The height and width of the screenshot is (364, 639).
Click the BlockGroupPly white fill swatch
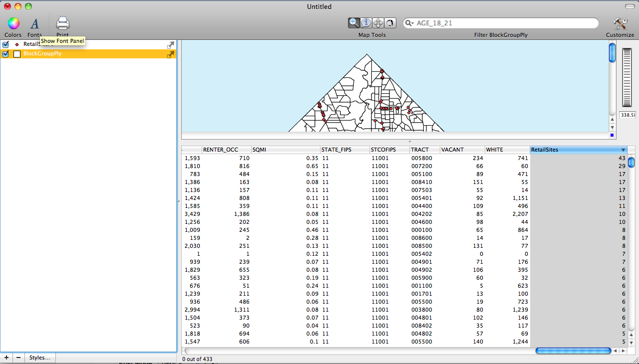click(x=17, y=54)
